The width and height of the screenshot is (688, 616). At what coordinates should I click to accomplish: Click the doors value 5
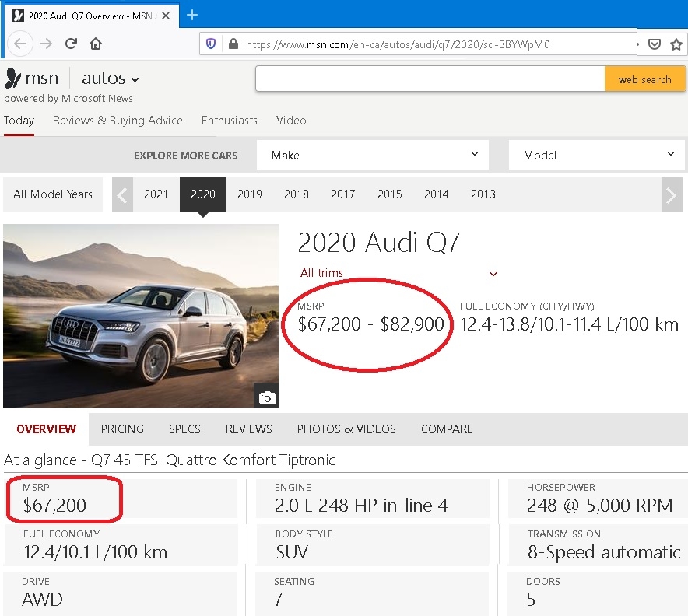(x=531, y=600)
